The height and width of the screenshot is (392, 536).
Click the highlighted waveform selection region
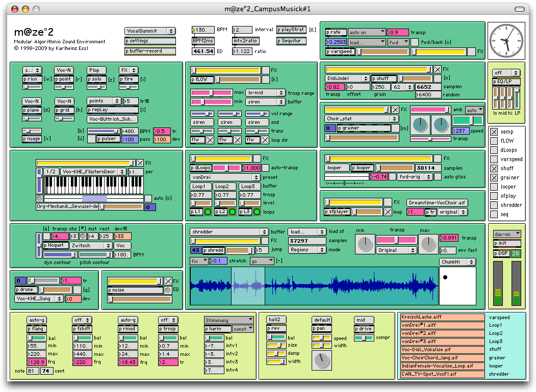point(248,286)
